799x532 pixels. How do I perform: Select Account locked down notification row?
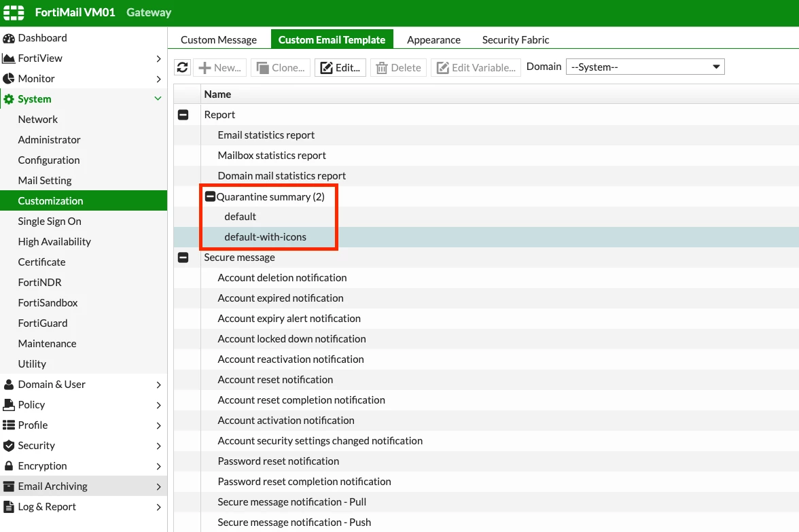click(x=486, y=339)
